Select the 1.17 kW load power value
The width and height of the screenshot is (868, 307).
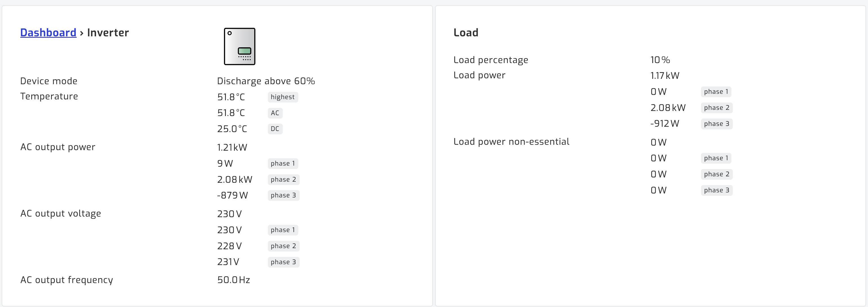(664, 75)
